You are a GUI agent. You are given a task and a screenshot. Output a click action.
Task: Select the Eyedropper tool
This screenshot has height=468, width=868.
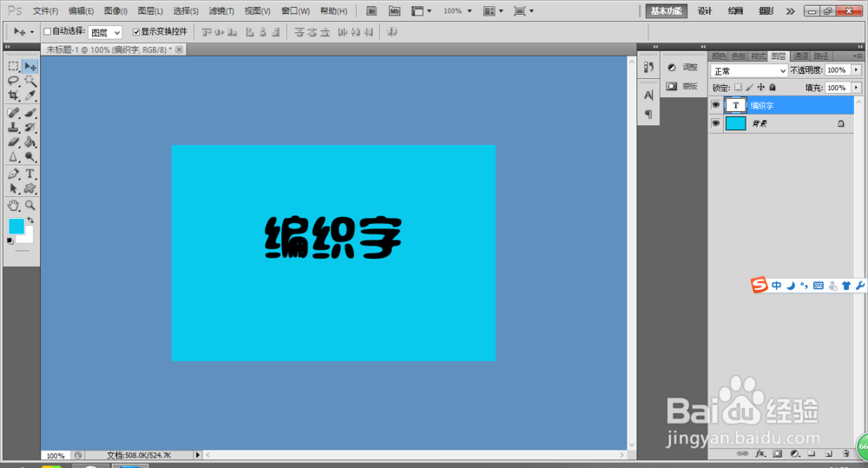(30, 96)
